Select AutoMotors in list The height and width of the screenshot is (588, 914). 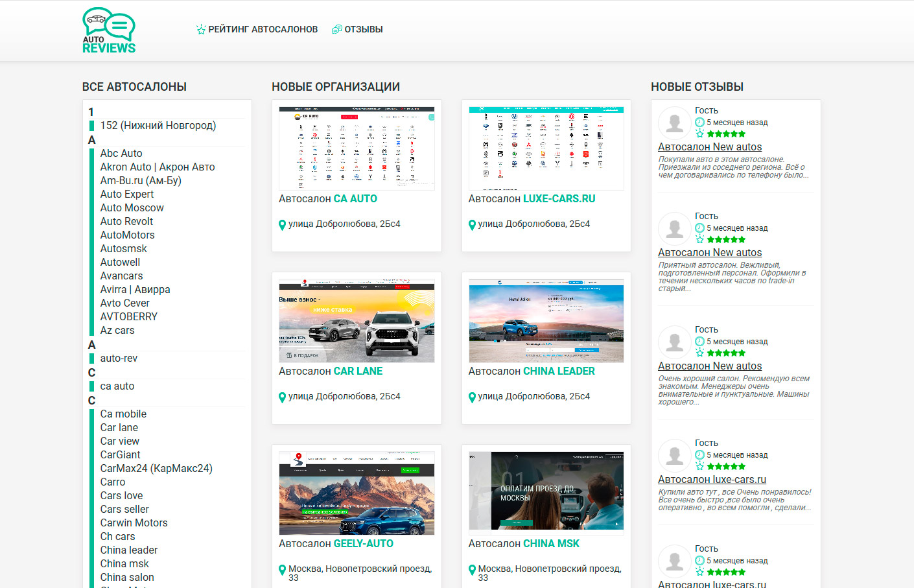point(127,235)
